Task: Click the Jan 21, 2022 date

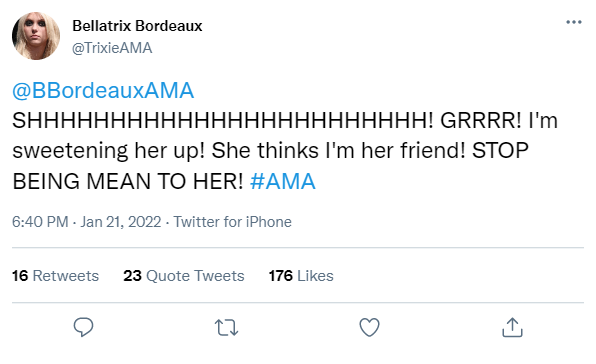Action: coord(121,222)
